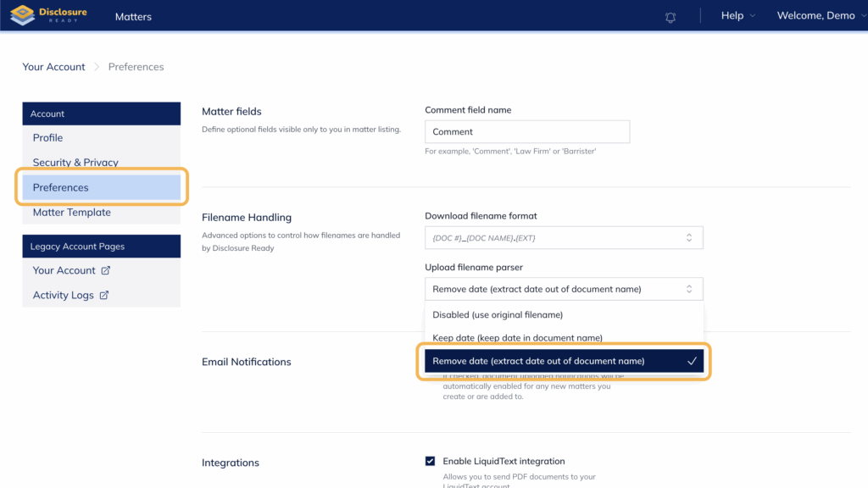Click Your Account breadcrumb link

click(54, 67)
